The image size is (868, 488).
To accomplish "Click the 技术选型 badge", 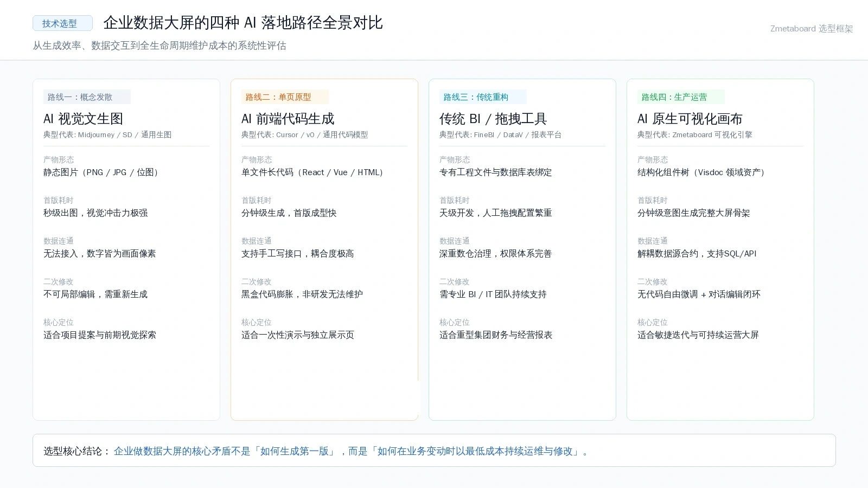I will coord(62,23).
